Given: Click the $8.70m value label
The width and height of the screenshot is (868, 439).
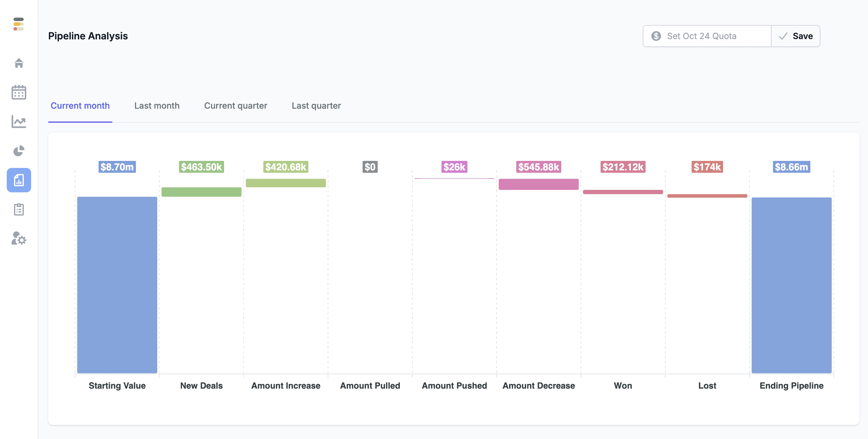Looking at the screenshot, I should [x=117, y=167].
